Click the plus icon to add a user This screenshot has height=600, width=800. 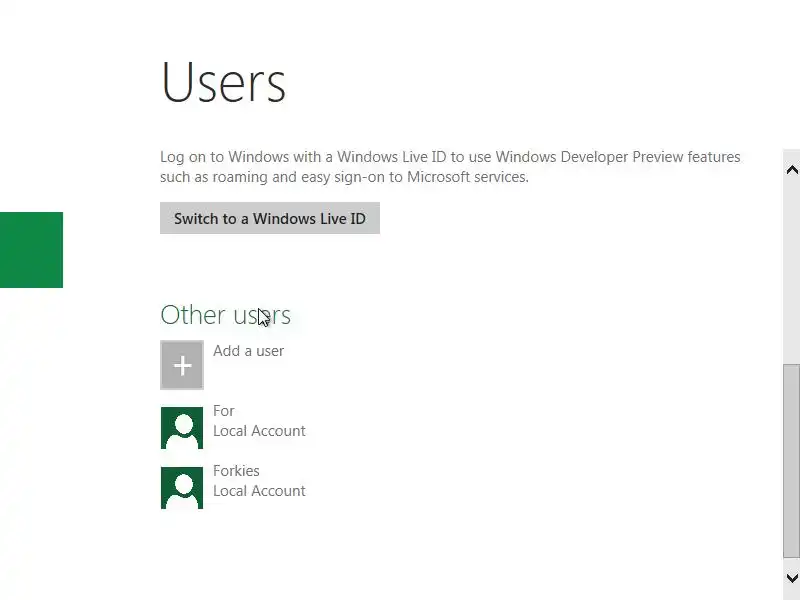click(182, 365)
